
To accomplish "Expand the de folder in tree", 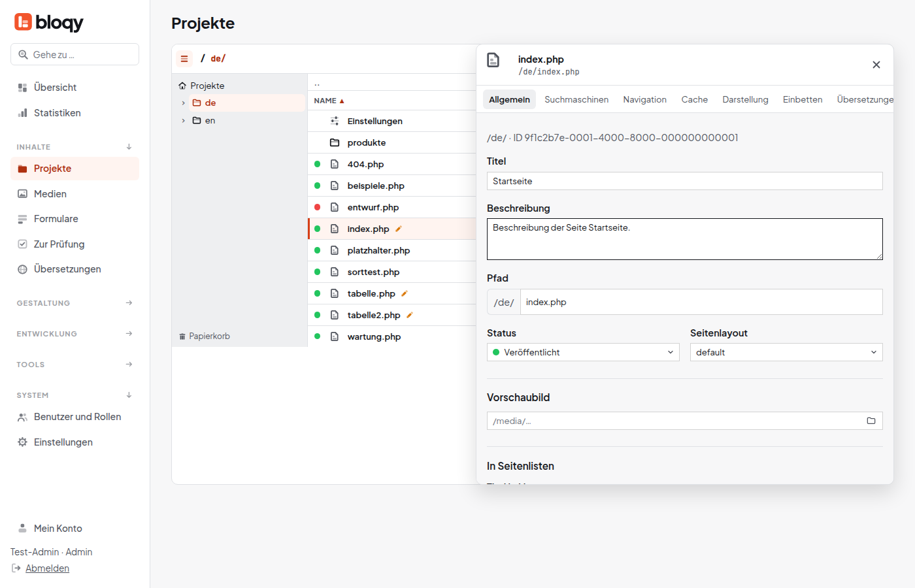I will click(184, 103).
